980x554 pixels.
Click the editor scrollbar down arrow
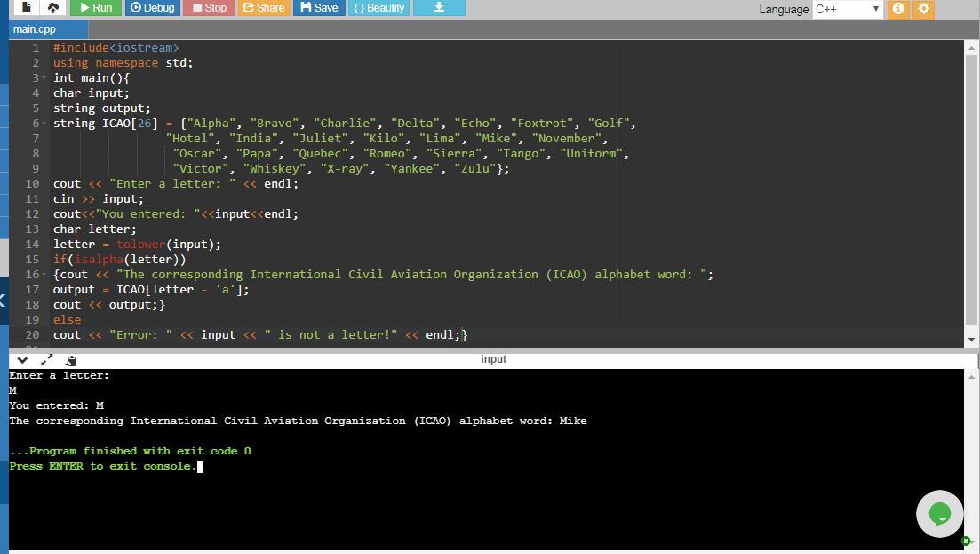[x=971, y=340]
